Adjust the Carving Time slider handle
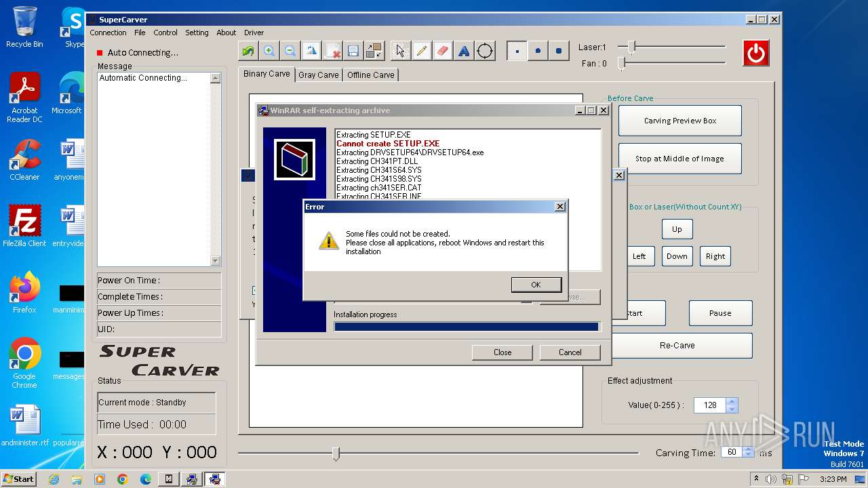868x488 pixels. tap(336, 453)
